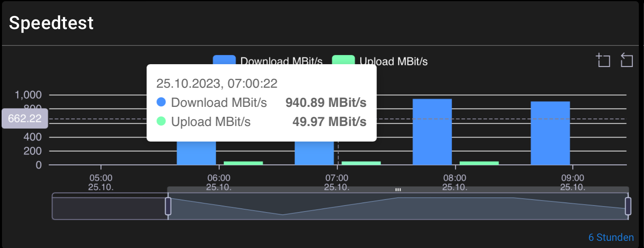The image size is (644, 248).
Task: Click the right handle of the zoom slider
Action: (x=628, y=206)
